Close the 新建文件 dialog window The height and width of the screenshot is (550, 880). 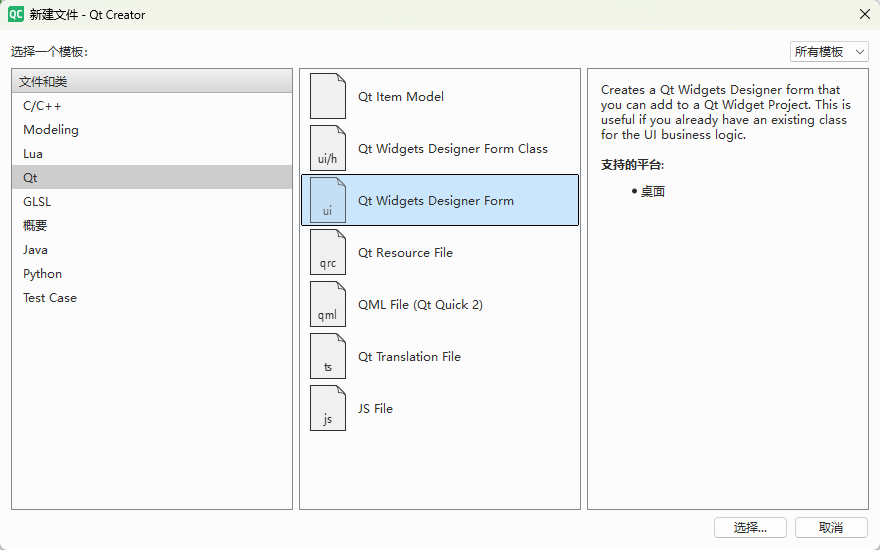(865, 15)
